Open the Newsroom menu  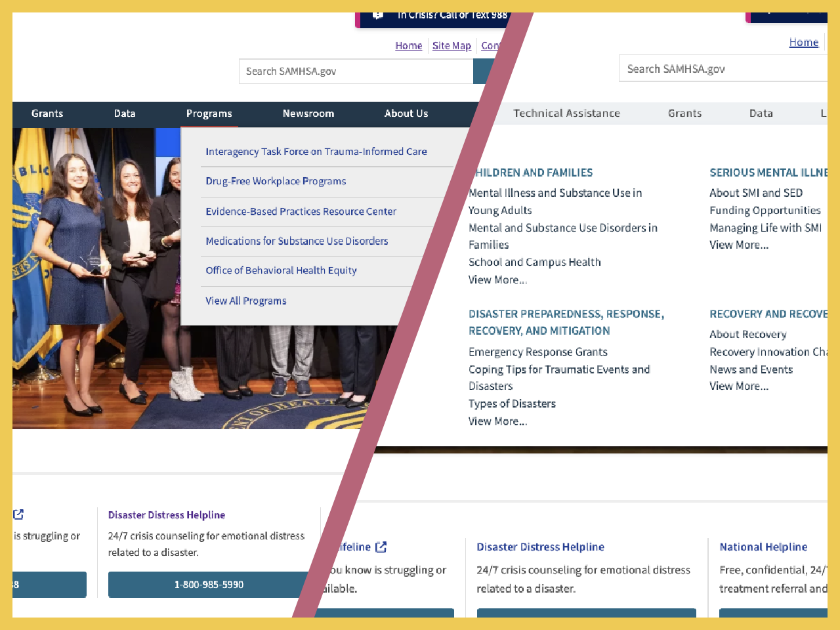(308, 114)
